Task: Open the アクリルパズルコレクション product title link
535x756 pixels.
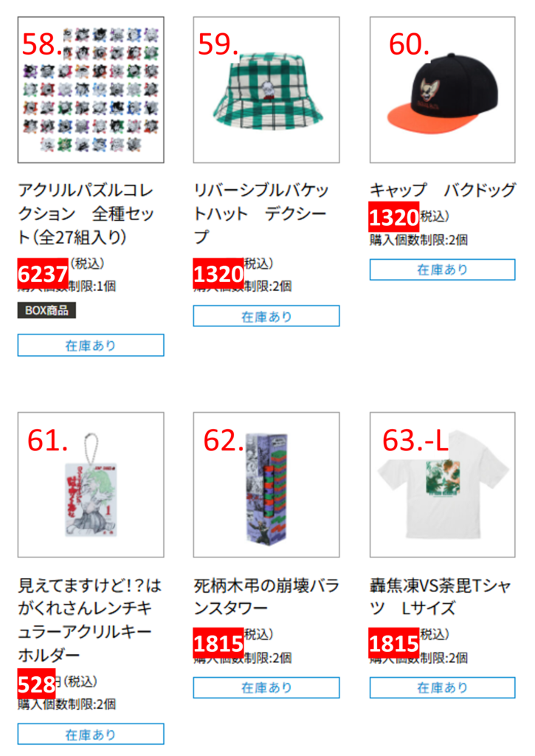Action: [86, 213]
